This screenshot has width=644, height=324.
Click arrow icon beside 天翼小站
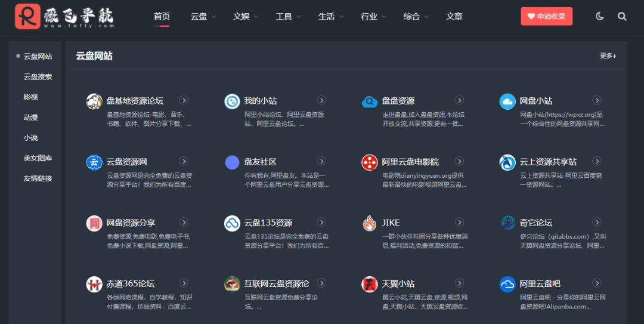459,283
